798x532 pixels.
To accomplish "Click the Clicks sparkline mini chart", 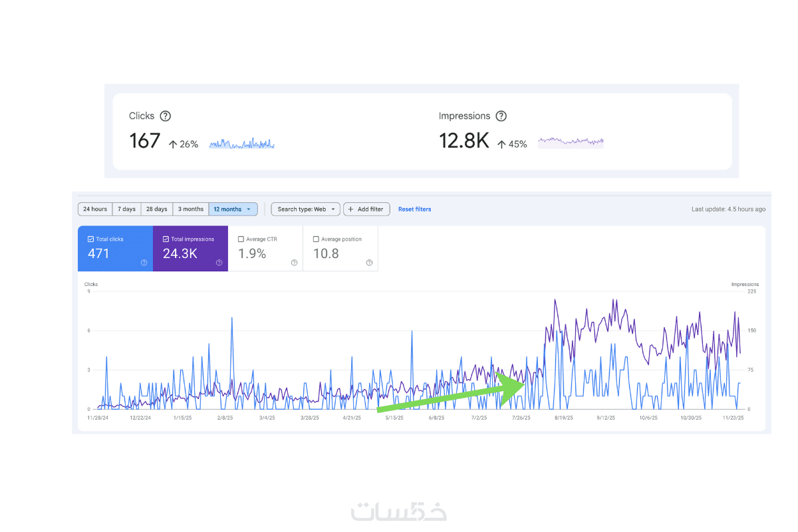I will [241, 143].
